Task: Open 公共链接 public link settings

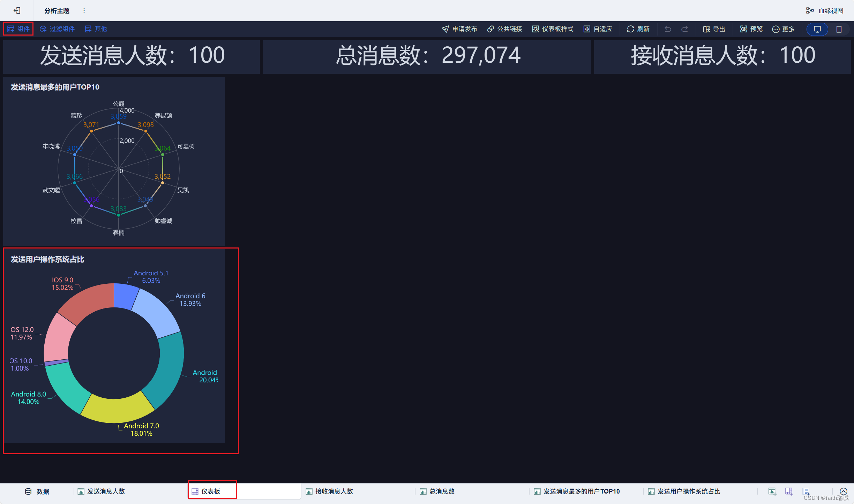Action: click(x=504, y=29)
